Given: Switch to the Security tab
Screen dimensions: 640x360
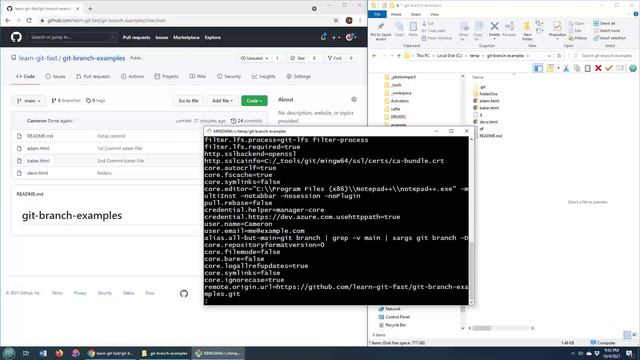Looking at the screenshot, I should coord(229,76).
